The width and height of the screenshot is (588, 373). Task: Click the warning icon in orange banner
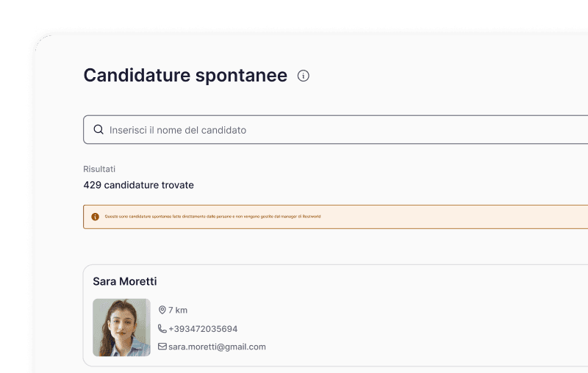tap(95, 217)
